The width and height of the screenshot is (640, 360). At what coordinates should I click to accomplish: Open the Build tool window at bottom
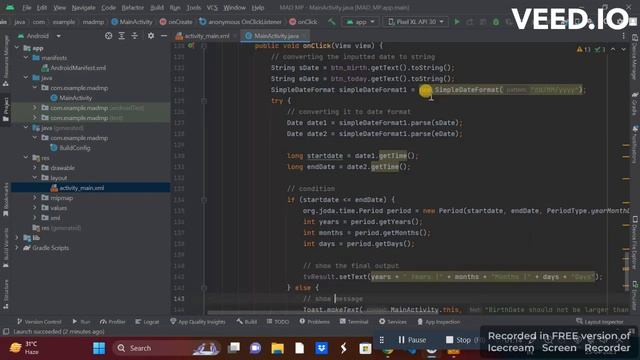click(x=247, y=322)
